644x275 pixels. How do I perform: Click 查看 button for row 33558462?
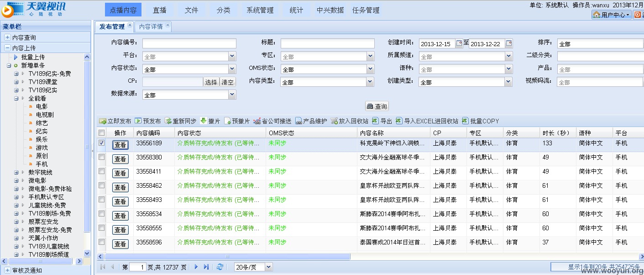pyautogui.click(x=120, y=187)
